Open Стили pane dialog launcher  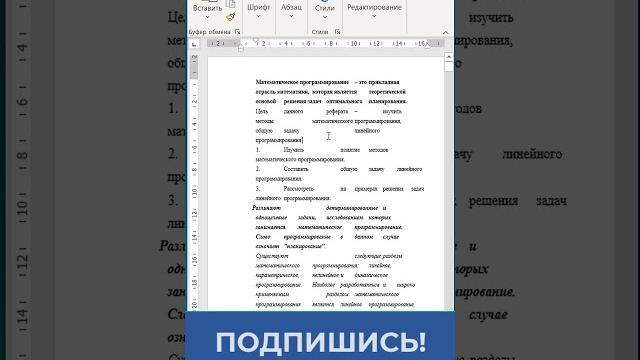338,31
